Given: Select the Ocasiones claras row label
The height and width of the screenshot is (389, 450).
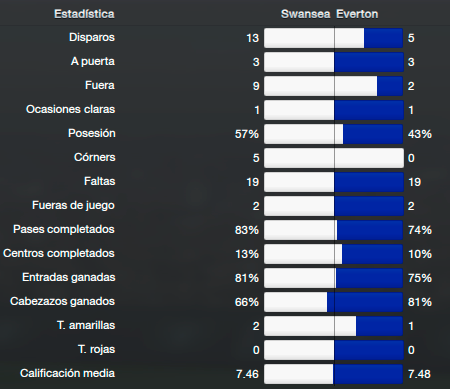Looking at the screenshot, I should (x=71, y=109).
